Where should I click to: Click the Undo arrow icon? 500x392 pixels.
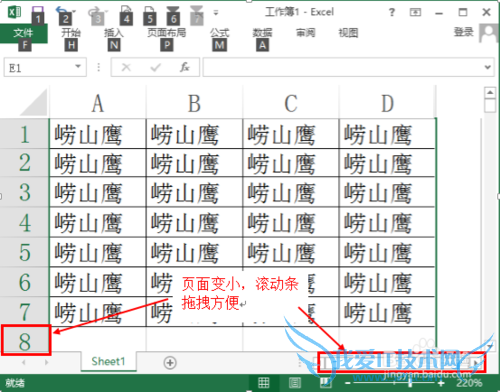coord(62,11)
